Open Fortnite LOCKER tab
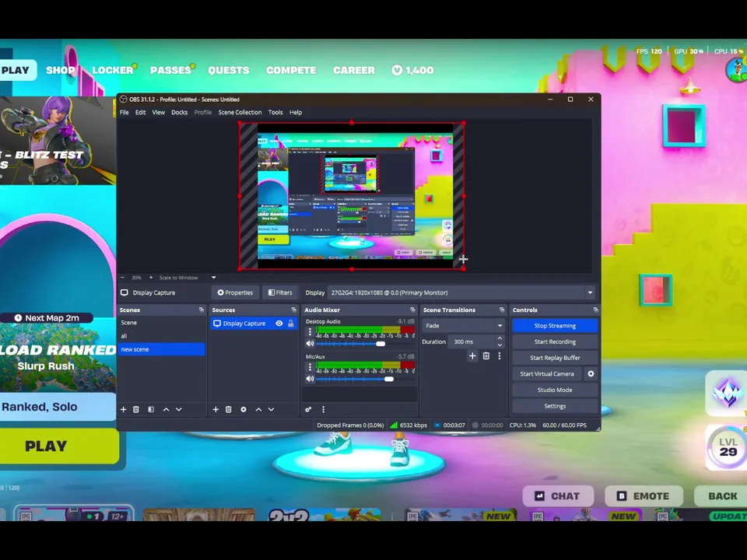This screenshot has width=747, height=560. point(113,71)
